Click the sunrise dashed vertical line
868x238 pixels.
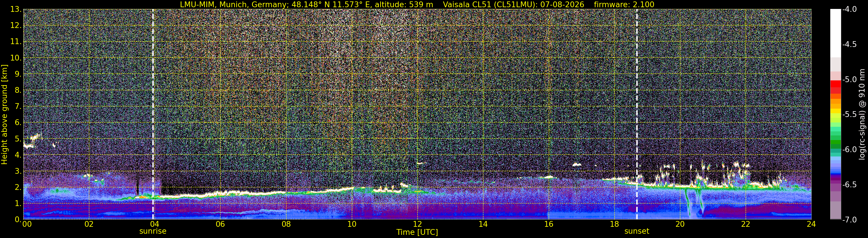pyautogui.click(x=153, y=114)
